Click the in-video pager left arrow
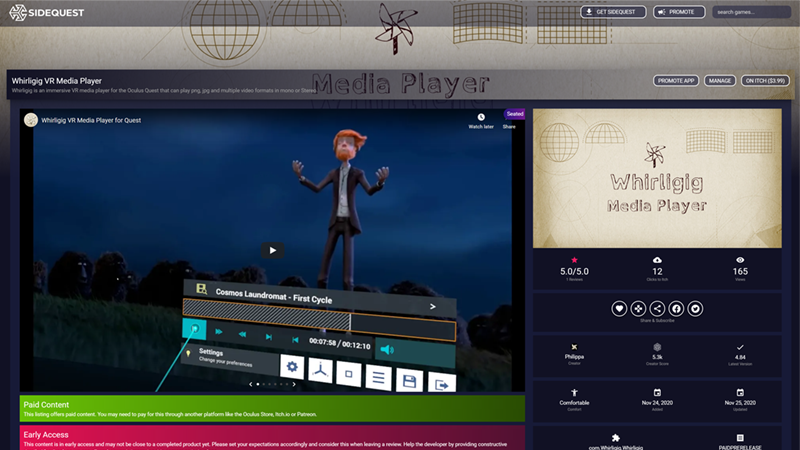Image resolution: width=800 pixels, height=450 pixels. point(251,384)
